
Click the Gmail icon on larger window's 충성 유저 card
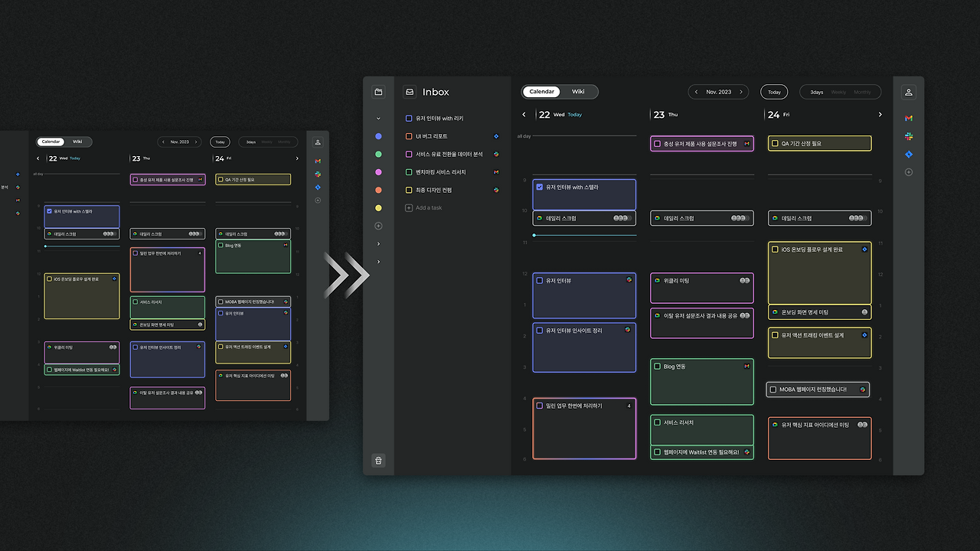pyautogui.click(x=746, y=143)
